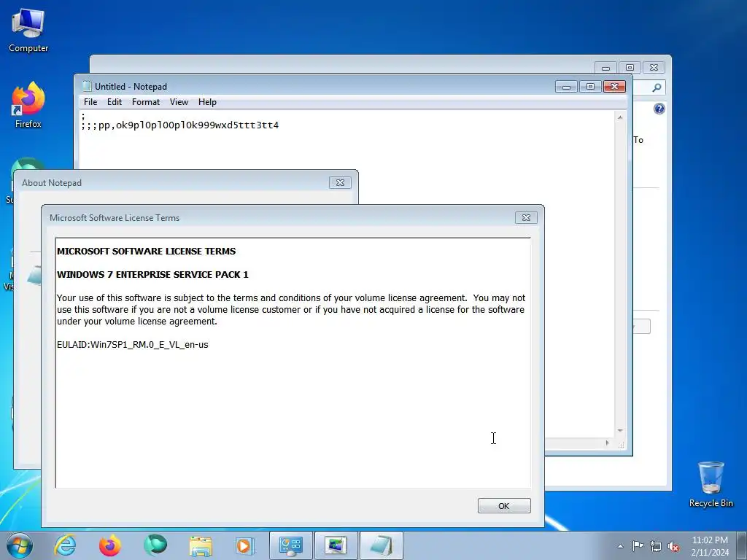Open the Windows Start menu
Screen dimensions: 747x560
pos(20,545)
